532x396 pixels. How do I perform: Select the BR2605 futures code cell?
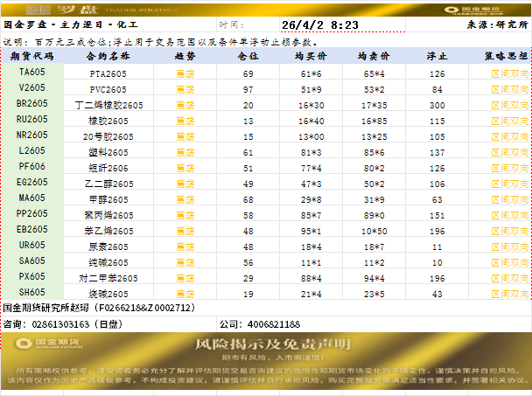31,103
